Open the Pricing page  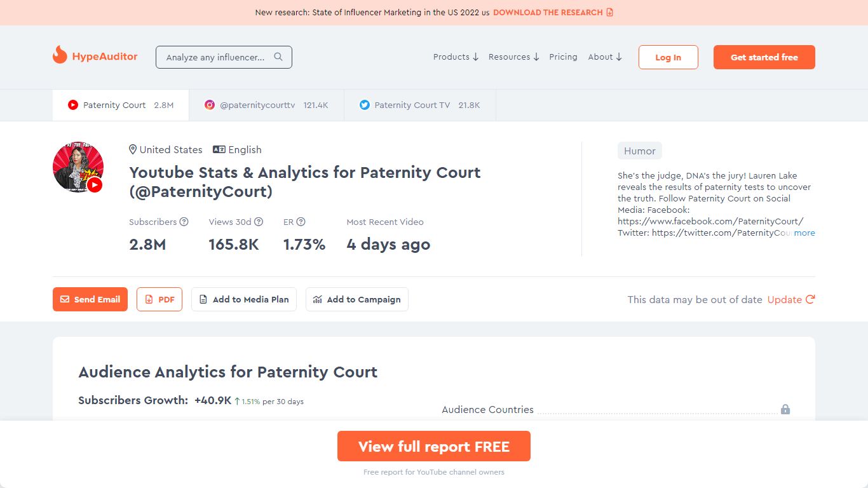(x=563, y=57)
